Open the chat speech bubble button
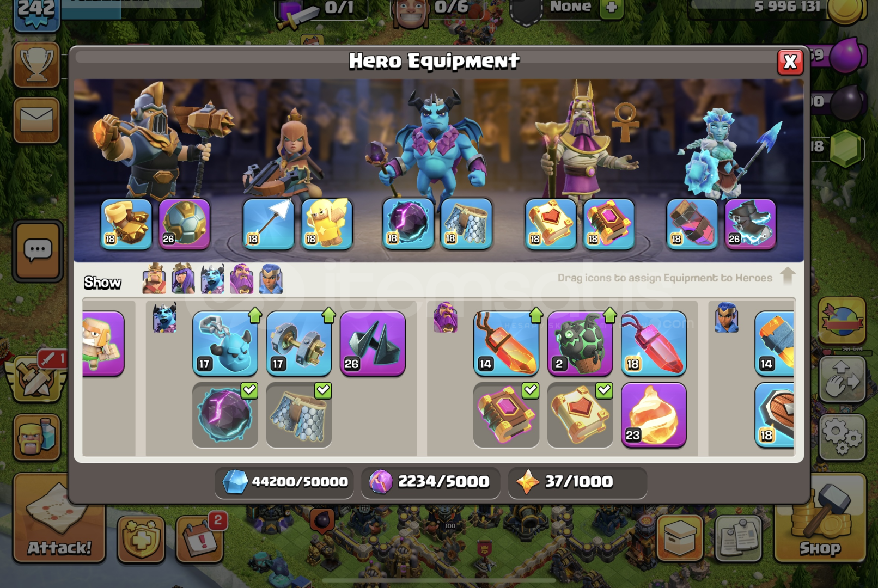Screen dimensions: 878x588 pyautogui.click(x=38, y=251)
